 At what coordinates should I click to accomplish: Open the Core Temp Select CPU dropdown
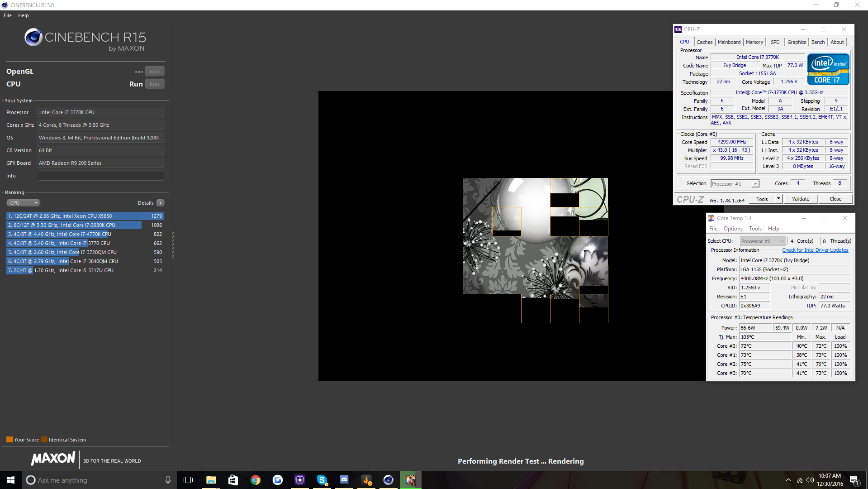coord(763,241)
